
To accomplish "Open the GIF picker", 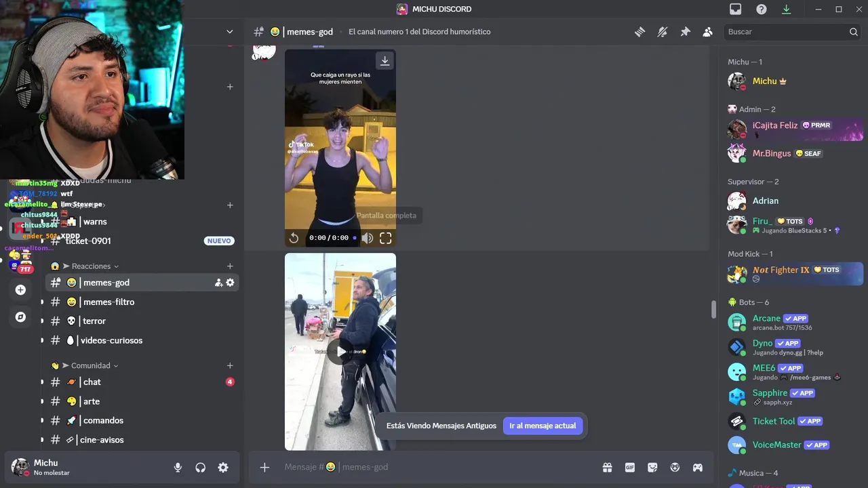I will (x=630, y=467).
